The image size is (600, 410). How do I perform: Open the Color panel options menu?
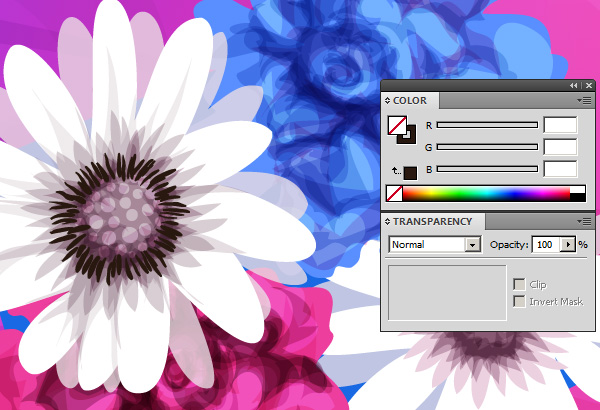tap(582, 101)
